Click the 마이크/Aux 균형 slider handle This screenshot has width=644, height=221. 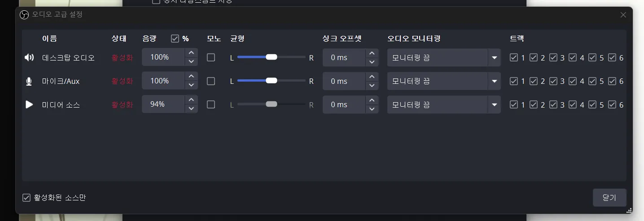click(x=272, y=81)
